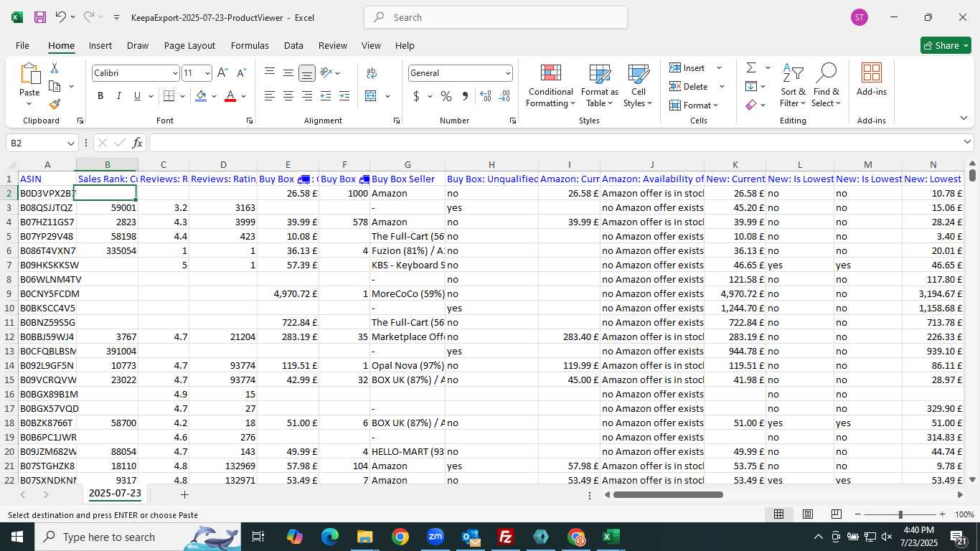Increase font size with larger A

click(222, 73)
